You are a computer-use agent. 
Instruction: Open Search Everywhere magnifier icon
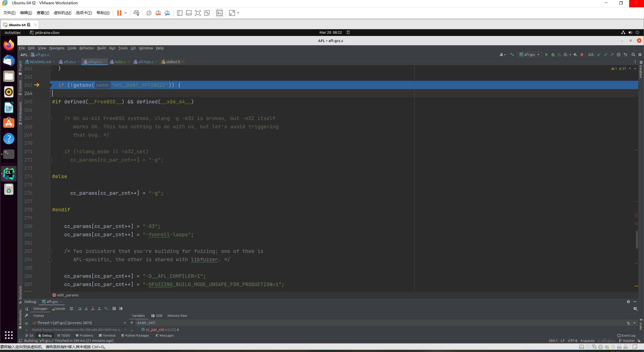coord(633,55)
